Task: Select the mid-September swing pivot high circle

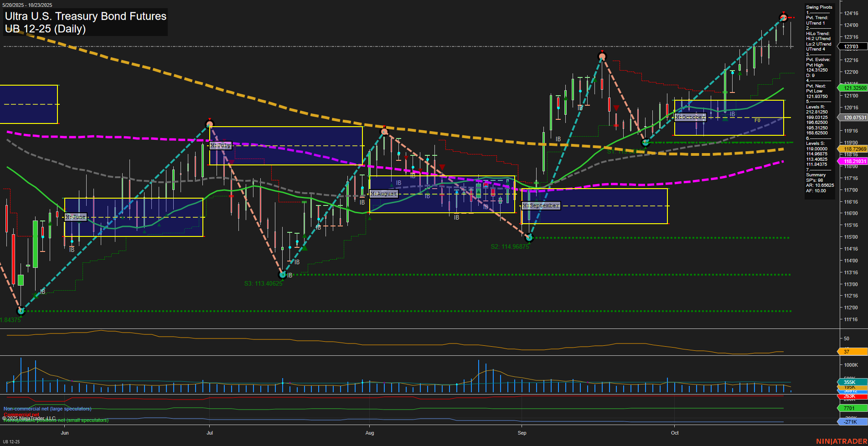Action: coord(602,56)
